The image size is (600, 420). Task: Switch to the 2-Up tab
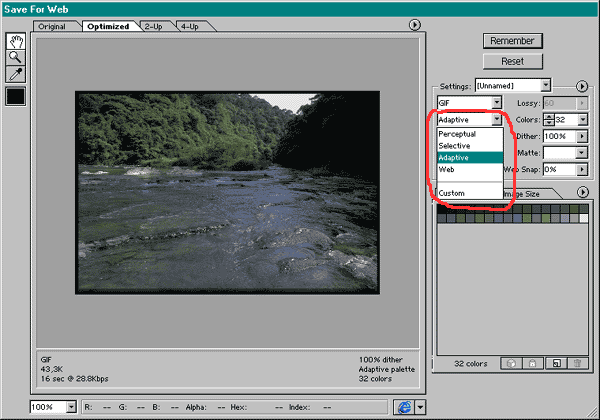[x=153, y=26]
